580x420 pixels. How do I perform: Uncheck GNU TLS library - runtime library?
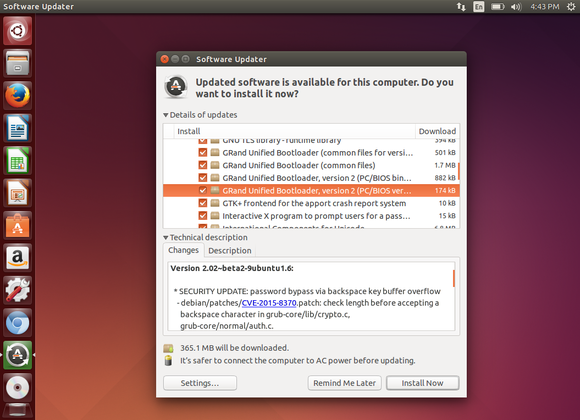point(203,141)
